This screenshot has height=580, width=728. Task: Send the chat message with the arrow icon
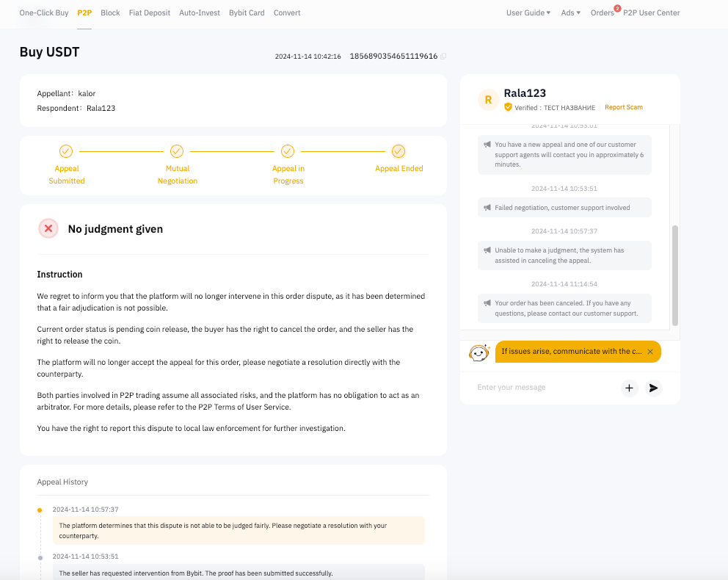(x=653, y=388)
